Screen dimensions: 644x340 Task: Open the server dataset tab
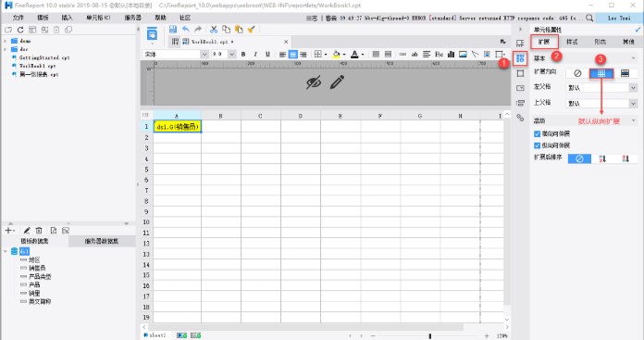pyautogui.click(x=102, y=241)
